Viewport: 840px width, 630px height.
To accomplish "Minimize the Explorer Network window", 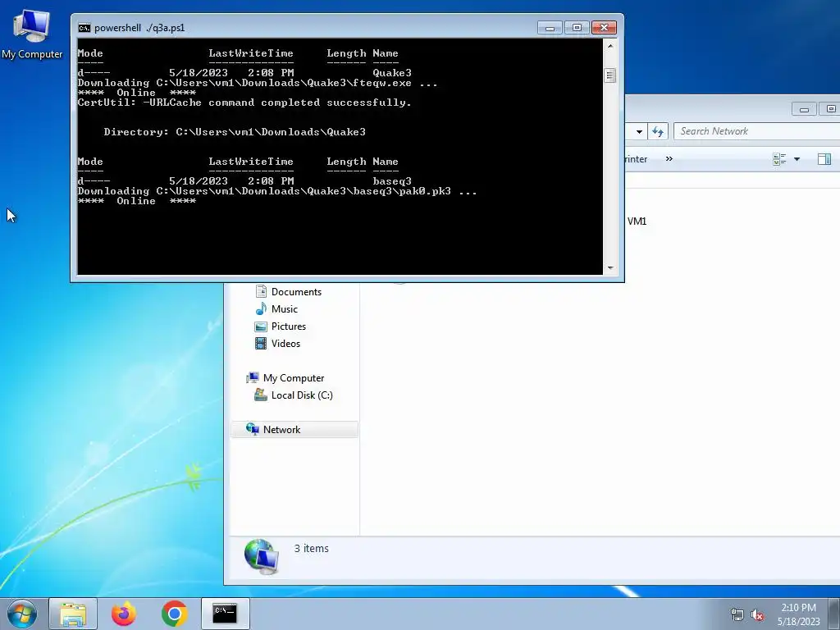I will pyautogui.click(x=804, y=109).
